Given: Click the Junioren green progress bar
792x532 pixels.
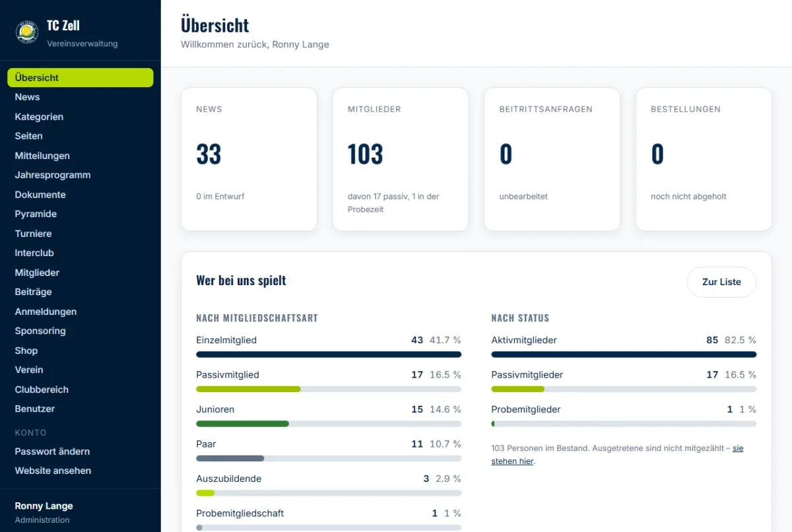Looking at the screenshot, I should click(329, 424).
